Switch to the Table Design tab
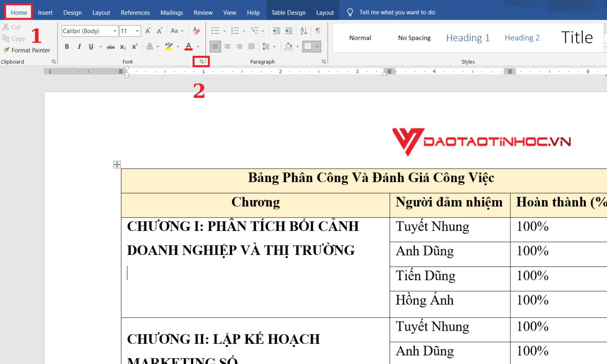The height and width of the screenshot is (364, 607). [288, 12]
